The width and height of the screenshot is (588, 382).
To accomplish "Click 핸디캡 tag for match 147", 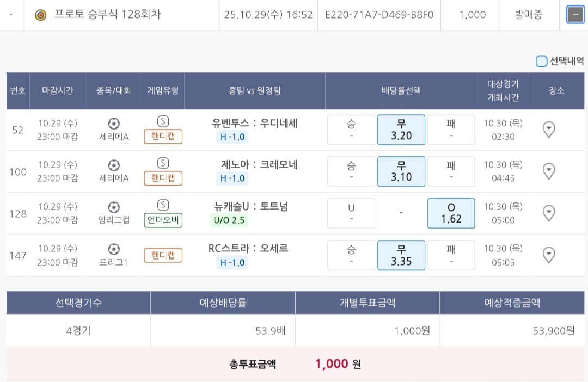I will coord(163,255).
